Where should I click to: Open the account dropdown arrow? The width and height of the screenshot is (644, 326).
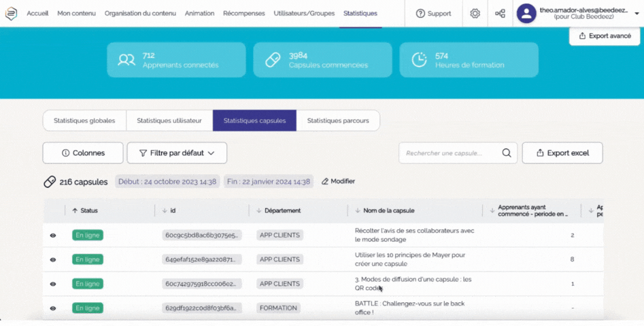[637, 14]
